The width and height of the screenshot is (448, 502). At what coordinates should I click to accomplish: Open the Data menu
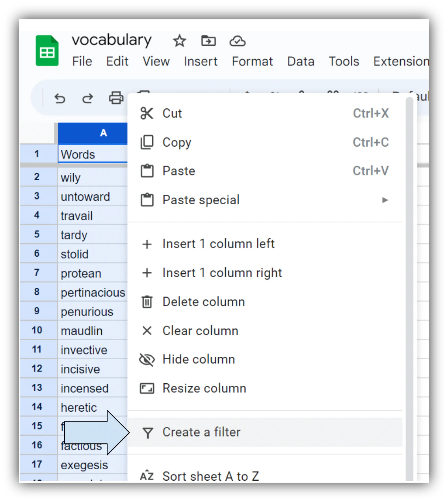(x=301, y=62)
